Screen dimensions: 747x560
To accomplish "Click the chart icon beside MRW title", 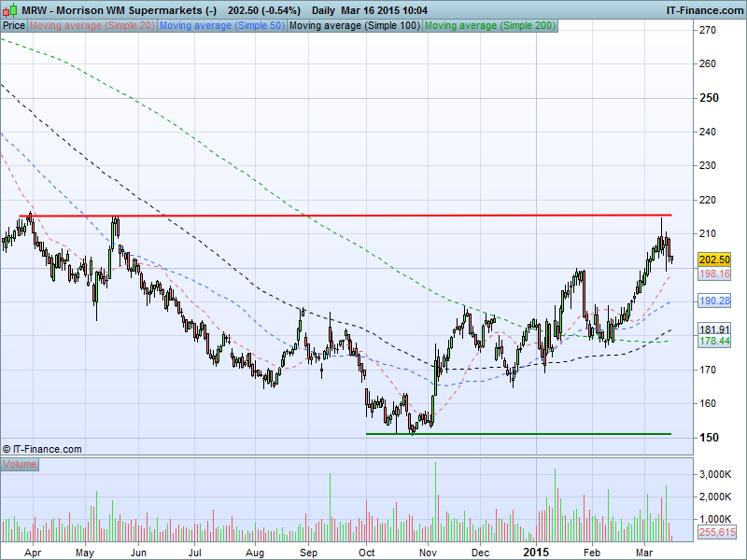I will pyautogui.click(x=8, y=9).
